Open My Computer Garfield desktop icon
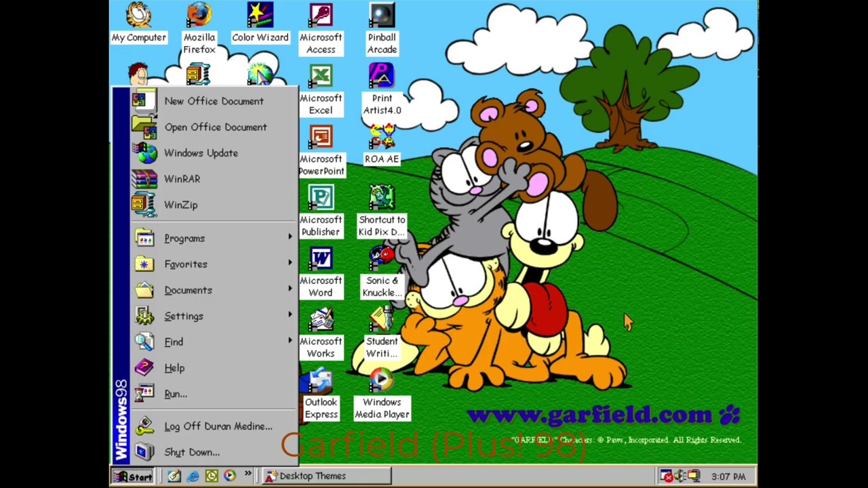 pos(138,23)
